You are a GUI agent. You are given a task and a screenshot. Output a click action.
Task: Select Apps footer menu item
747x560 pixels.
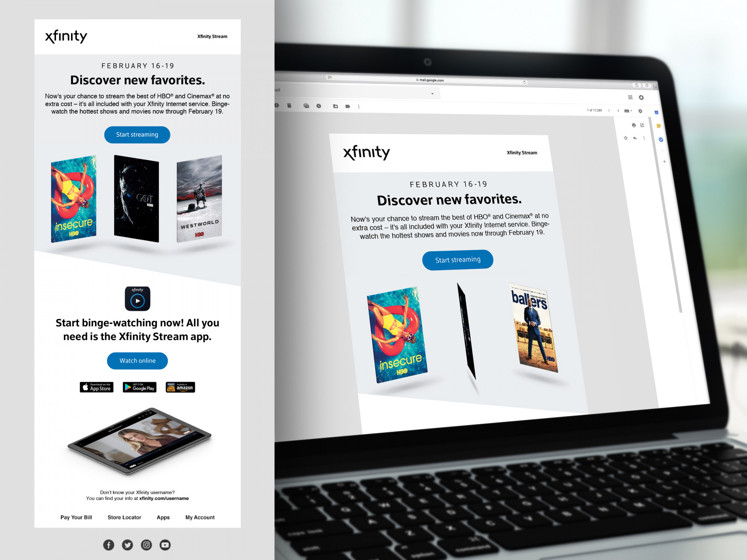click(x=163, y=517)
